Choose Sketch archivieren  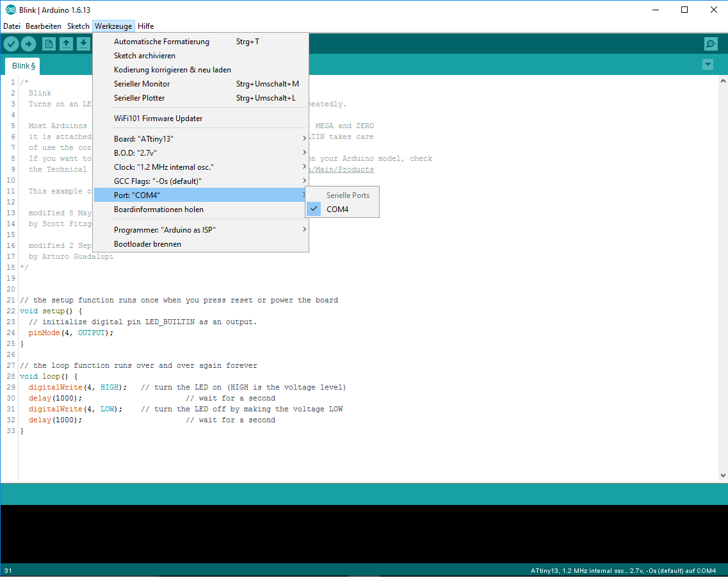[x=201, y=56]
